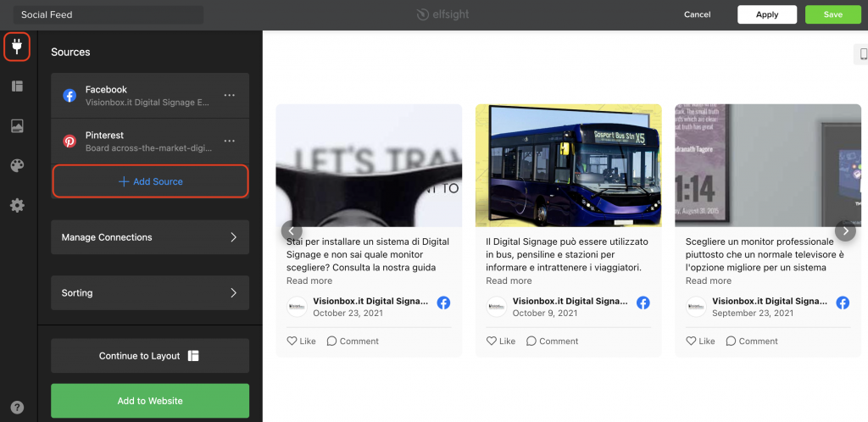868x422 pixels.
Task: Click the Comment bubble icon on October 9 post
Action: click(531, 341)
